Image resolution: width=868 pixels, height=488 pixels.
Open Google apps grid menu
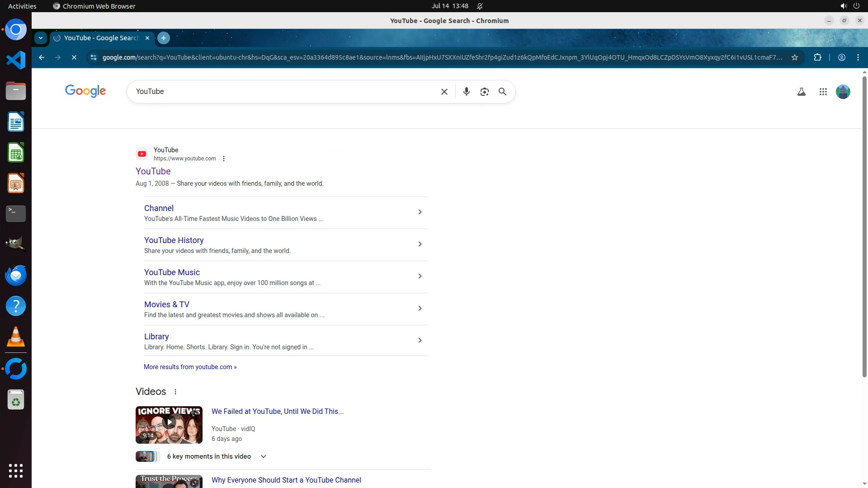(823, 92)
